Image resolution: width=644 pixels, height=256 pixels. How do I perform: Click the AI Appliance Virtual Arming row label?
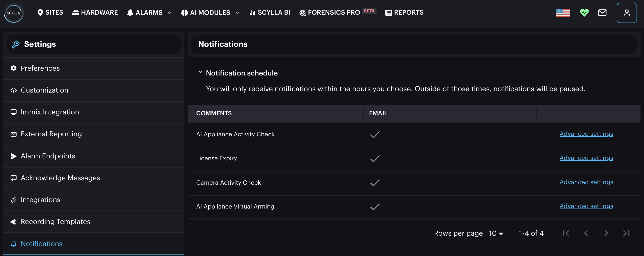(x=235, y=207)
